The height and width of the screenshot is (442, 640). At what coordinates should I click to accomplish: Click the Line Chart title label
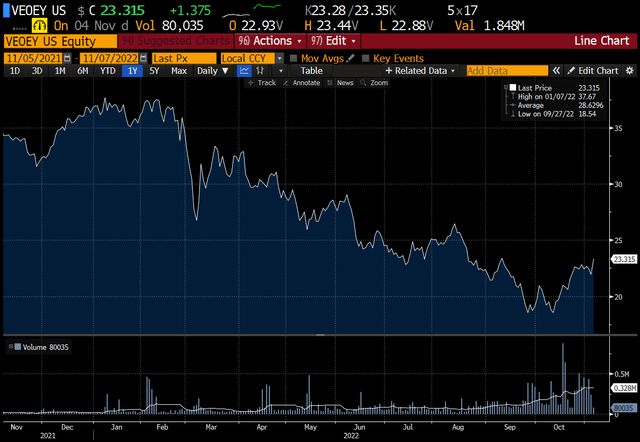click(601, 41)
